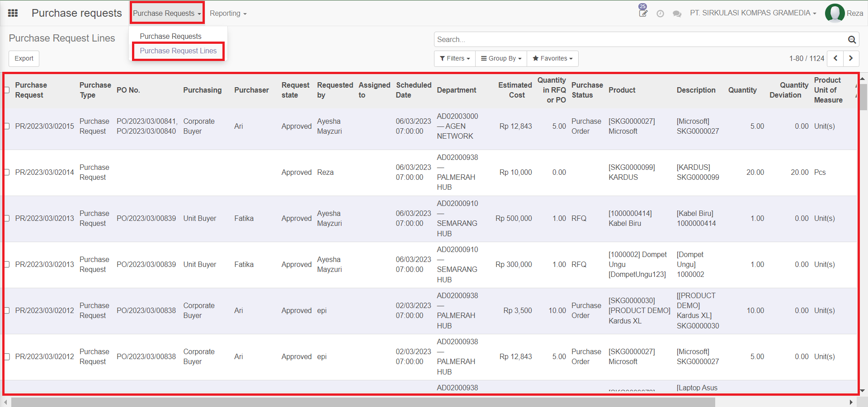The height and width of the screenshot is (407, 868).
Task: Check the PR/2023/03/02012 Kardus XL row
Action: pyautogui.click(x=7, y=310)
